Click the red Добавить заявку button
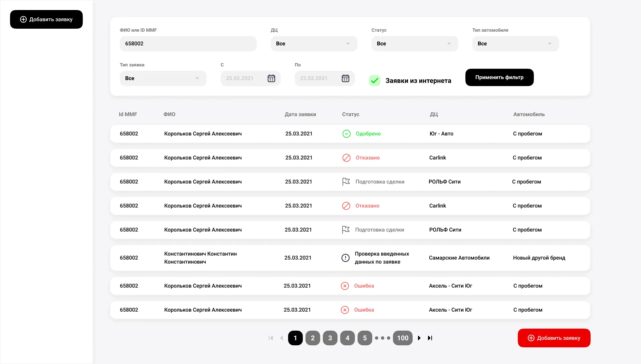641x364 pixels. tap(554, 338)
